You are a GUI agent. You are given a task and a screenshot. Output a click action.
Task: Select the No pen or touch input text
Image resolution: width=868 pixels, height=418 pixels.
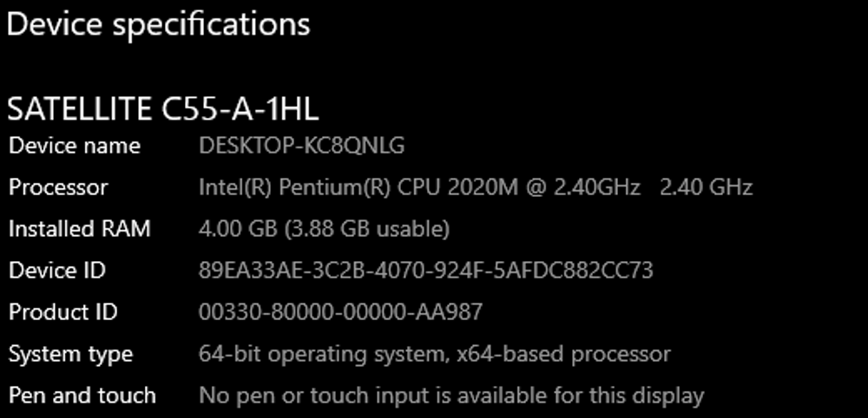(x=312, y=396)
